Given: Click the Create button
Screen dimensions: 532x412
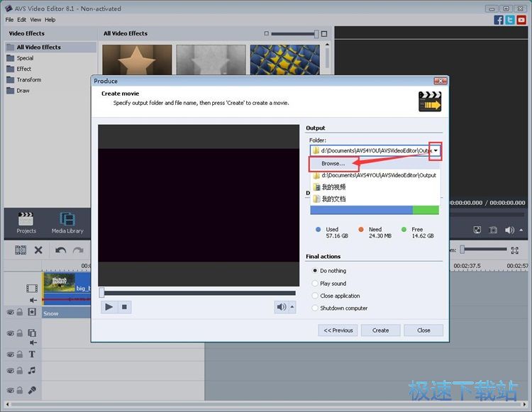Looking at the screenshot, I should click(381, 330).
